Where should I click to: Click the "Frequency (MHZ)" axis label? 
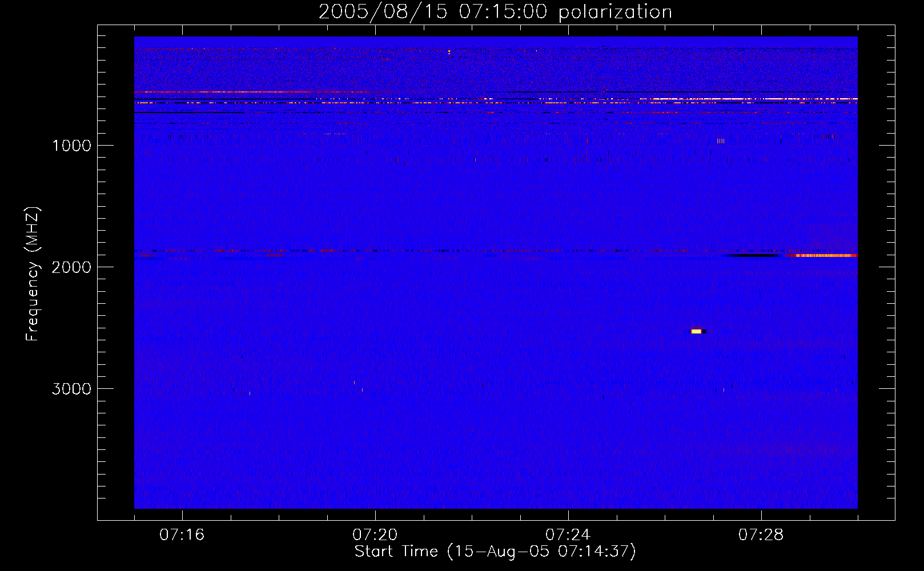point(33,274)
